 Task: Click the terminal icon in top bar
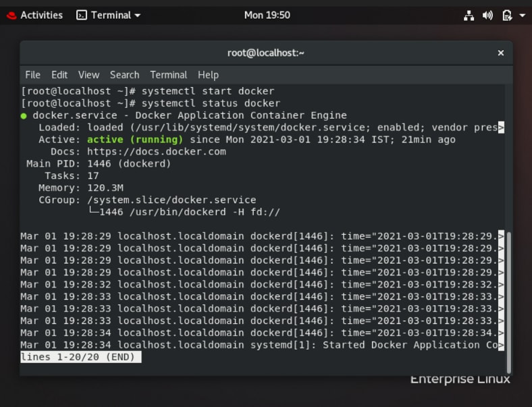pyautogui.click(x=82, y=16)
